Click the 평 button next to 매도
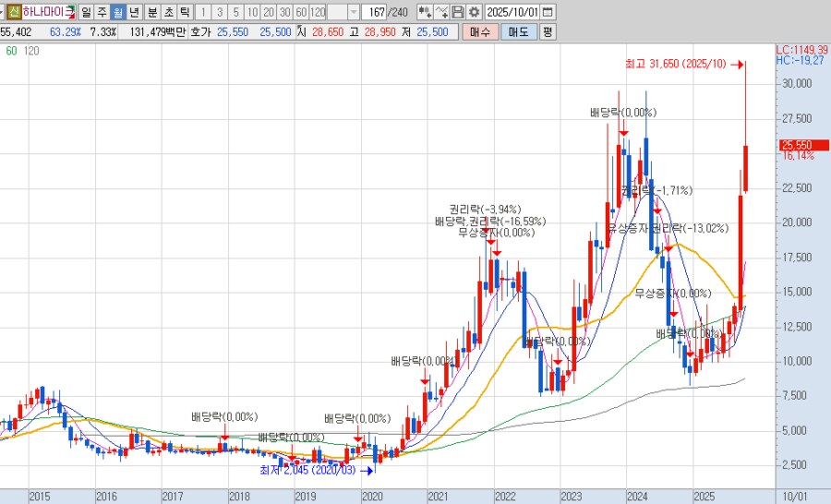Screen dimensions: 831x504 548,31
